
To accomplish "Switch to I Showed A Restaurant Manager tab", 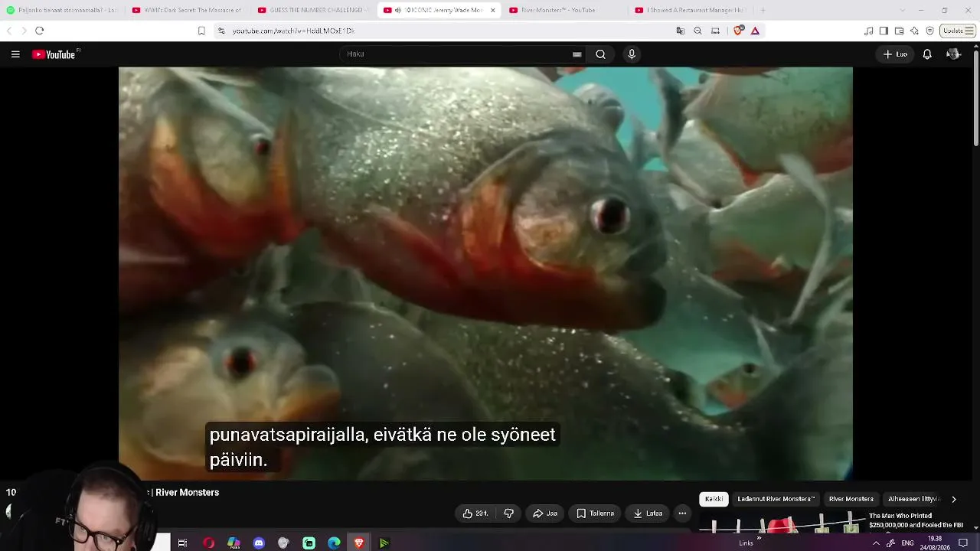I will (x=691, y=10).
